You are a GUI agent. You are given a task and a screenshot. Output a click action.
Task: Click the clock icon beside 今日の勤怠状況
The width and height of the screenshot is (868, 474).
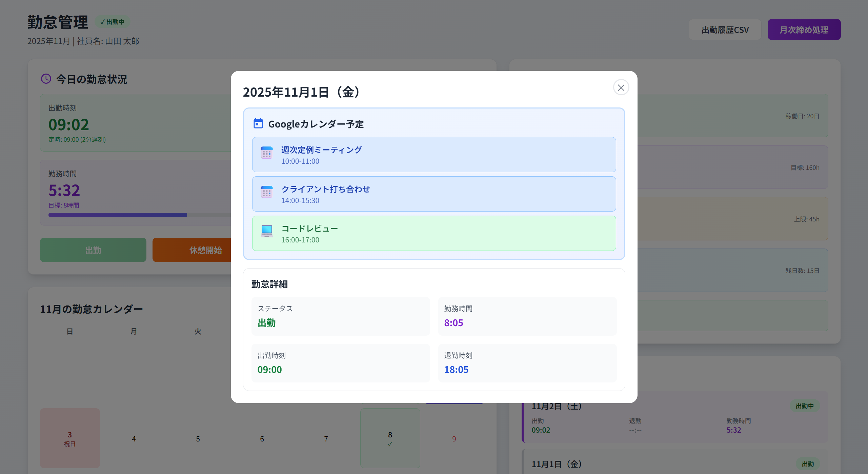pos(46,79)
